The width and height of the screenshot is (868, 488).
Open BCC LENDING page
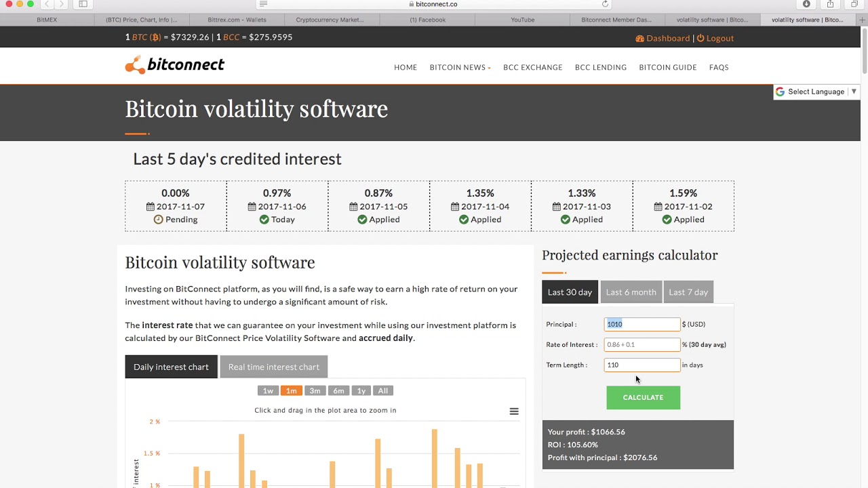[601, 67]
